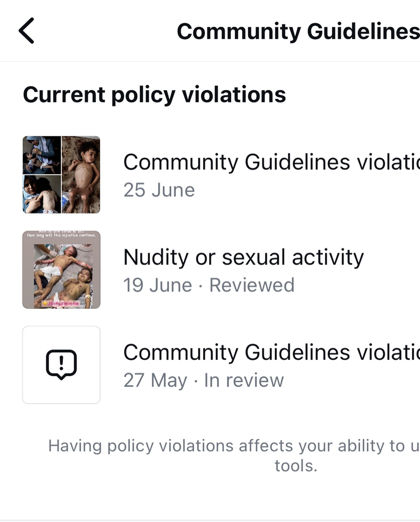The width and height of the screenshot is (420, 522).
Task: Click the bottom-left photo in the collage
Action: click(x=42, y=194)
